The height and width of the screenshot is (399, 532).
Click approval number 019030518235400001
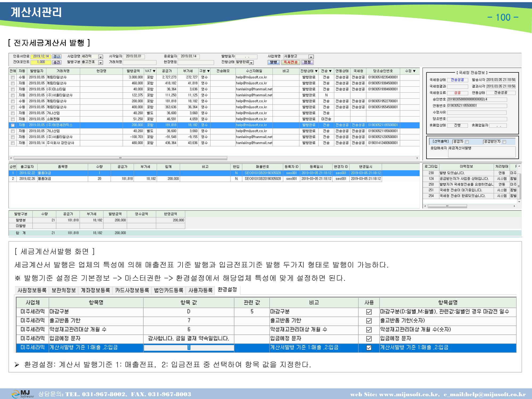pyautogui.click(x=383, y=77)
